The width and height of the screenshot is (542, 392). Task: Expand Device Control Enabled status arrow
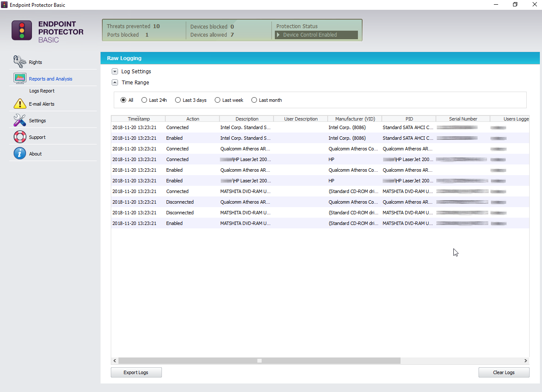coord(279,35)
